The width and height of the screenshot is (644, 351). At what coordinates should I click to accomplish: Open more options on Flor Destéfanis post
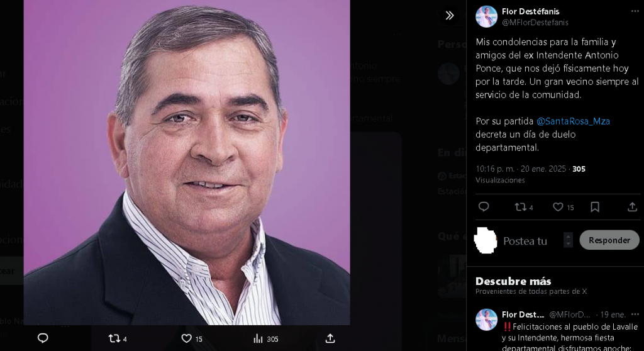coord(635,11)
